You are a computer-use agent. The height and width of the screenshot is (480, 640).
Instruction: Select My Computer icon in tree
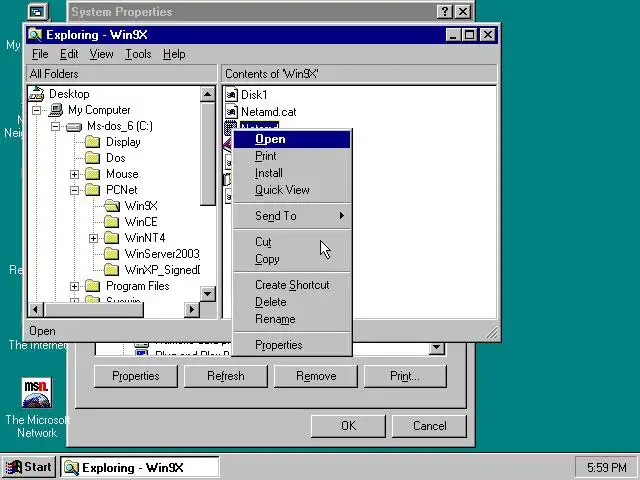coord(56,110)
